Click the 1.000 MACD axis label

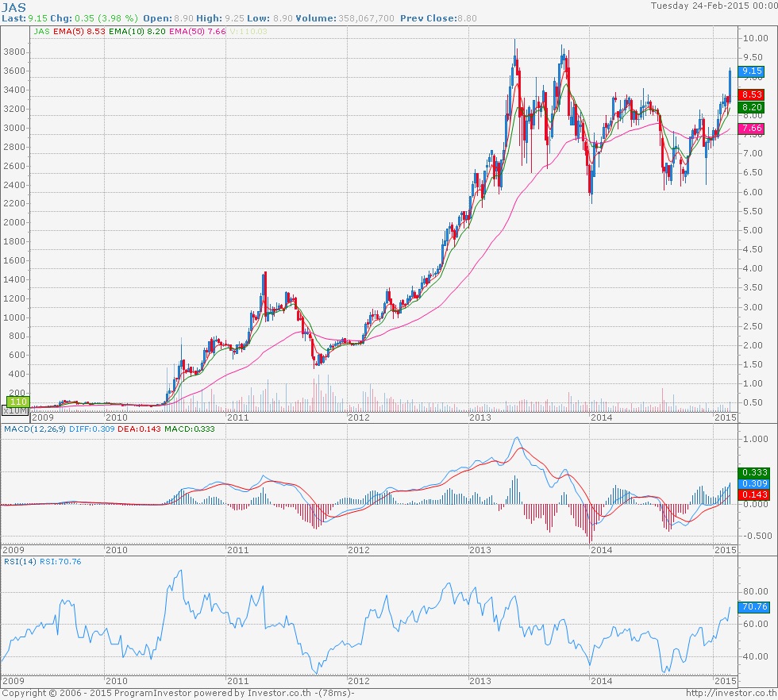pos(756,439)
